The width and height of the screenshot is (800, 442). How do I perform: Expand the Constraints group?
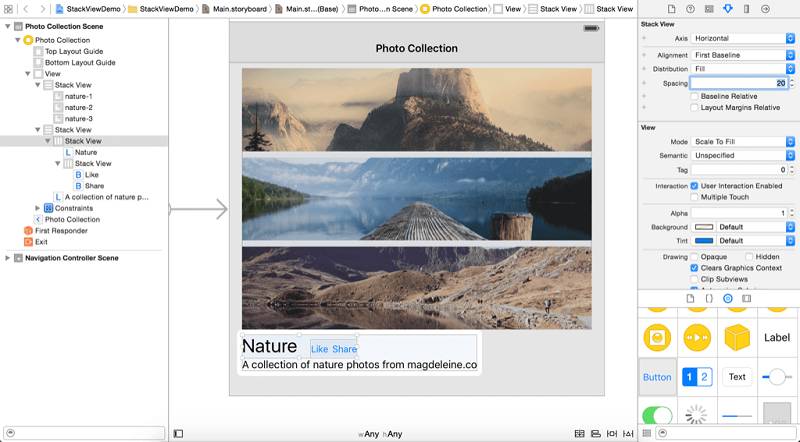tap(37, 208)
